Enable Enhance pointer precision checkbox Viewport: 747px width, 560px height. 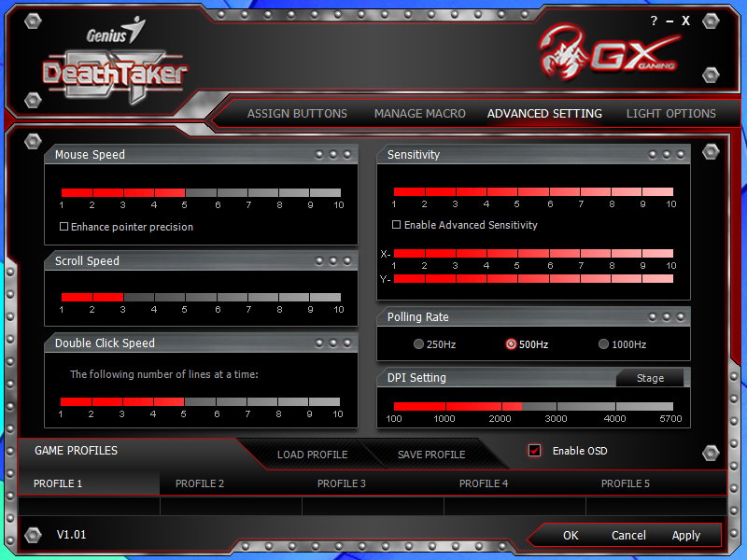63,226
